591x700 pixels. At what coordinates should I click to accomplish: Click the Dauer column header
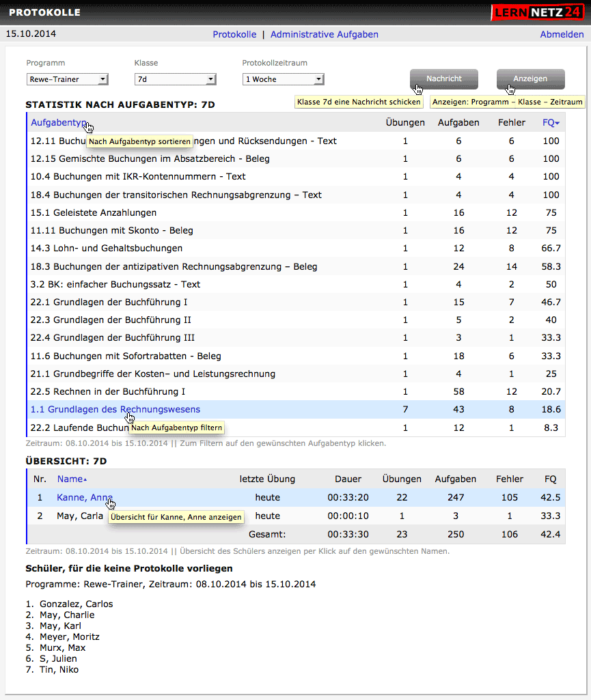(x=348, y=479)
